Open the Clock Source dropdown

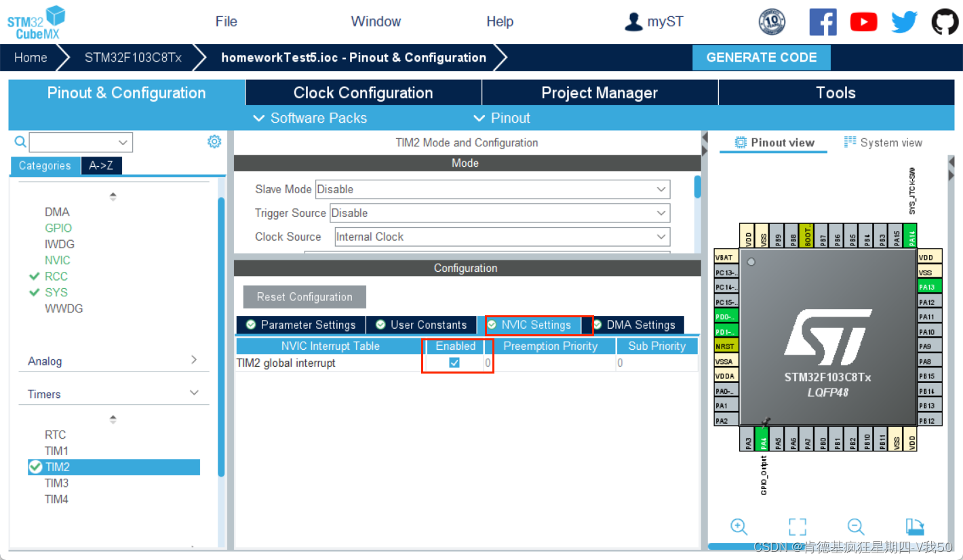pos(503,237)
